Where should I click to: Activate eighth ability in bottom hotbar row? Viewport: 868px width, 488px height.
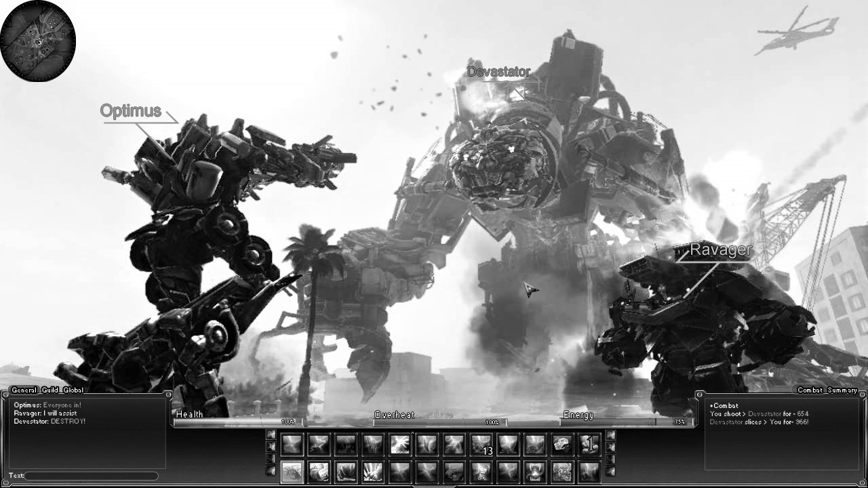pyautogui.click(x=482, y=472)
